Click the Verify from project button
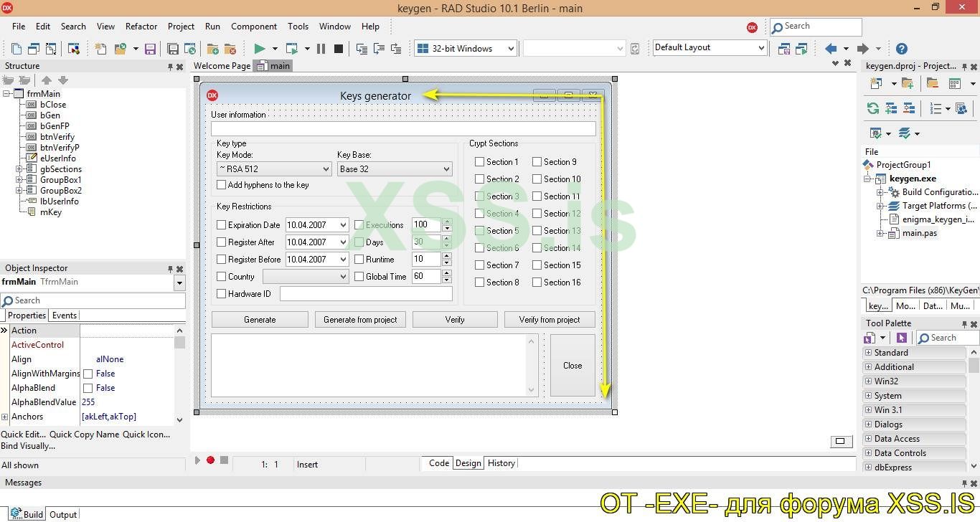This screenshot has width=980, height=522. tap(550, 320)
